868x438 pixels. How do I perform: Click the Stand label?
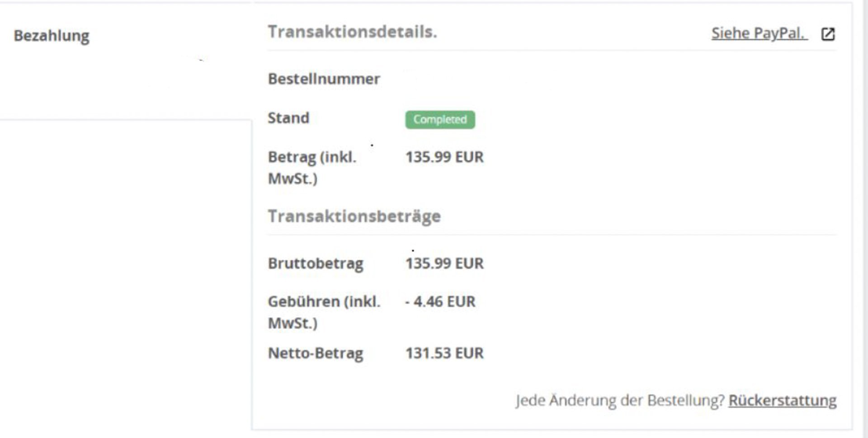pyautogui.click(x=288, y=118)
